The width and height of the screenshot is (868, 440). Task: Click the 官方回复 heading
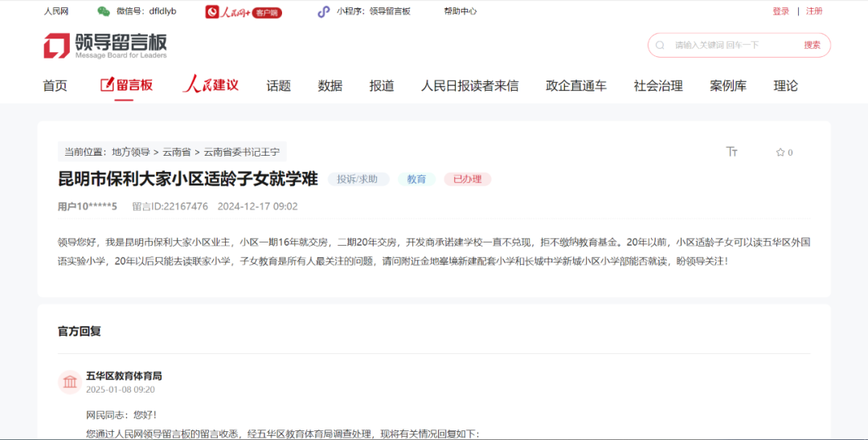point(80,332)
